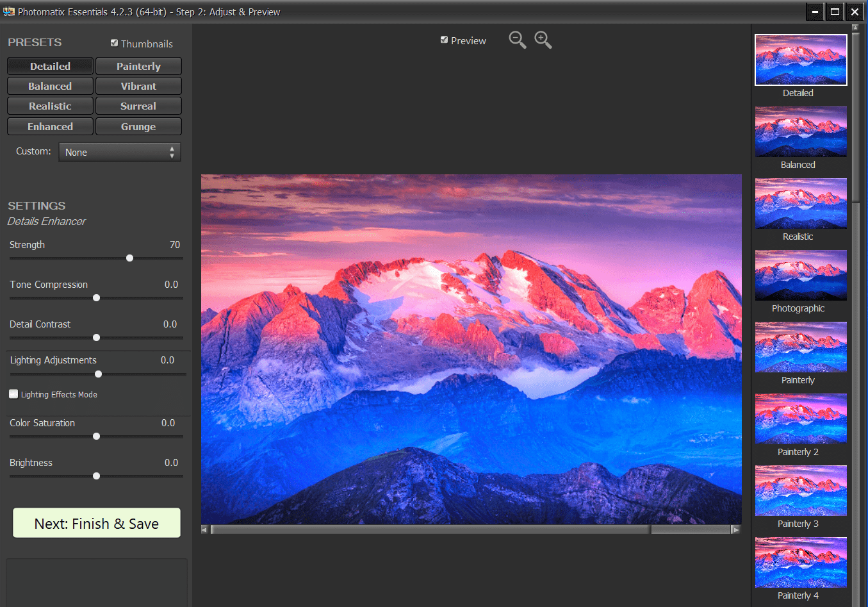Click the left arrow of horizontal scrollbar
Screen dimensions: 868x607
coord(205,529)
